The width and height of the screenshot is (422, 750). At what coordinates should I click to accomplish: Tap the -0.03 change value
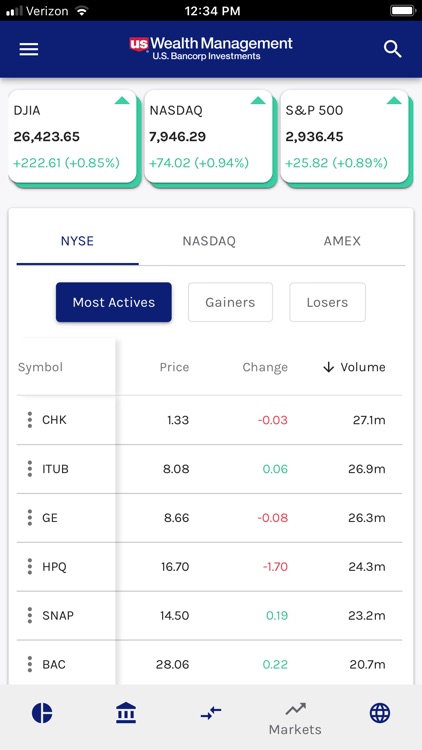pyautogui.click(x=273, y=420)
